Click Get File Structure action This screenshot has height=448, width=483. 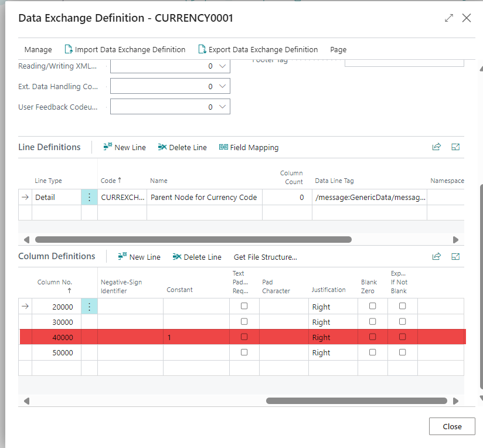click(x=265, y=257)
